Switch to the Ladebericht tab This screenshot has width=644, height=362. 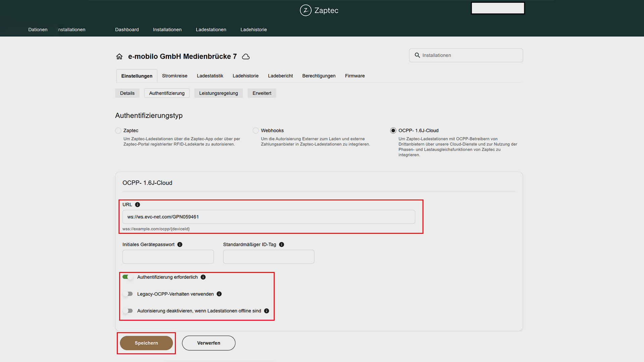[x=280, y=76]
